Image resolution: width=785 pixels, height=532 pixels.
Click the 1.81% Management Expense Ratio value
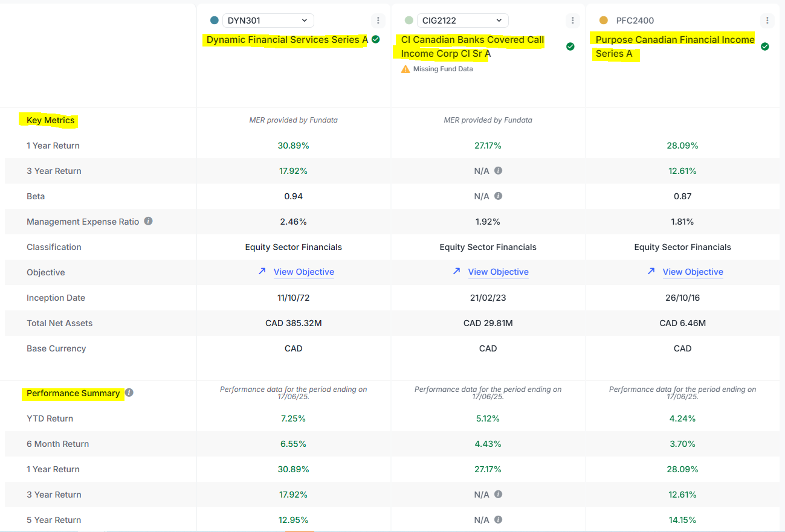coord(683,222)
